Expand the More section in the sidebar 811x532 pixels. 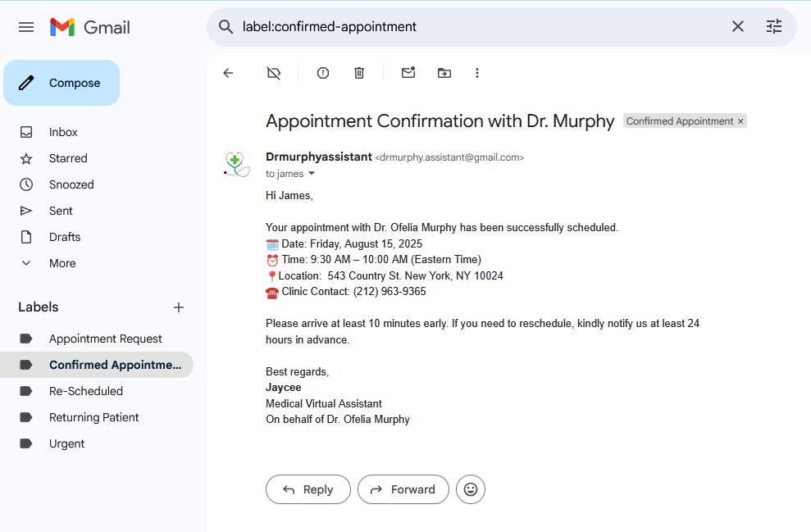click(62, 263)
